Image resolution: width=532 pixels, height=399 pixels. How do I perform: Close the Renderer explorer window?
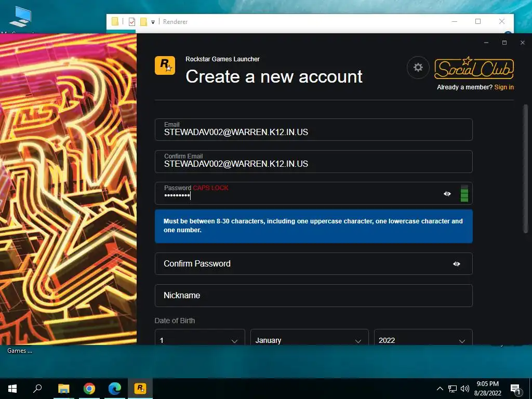[502, 21]
